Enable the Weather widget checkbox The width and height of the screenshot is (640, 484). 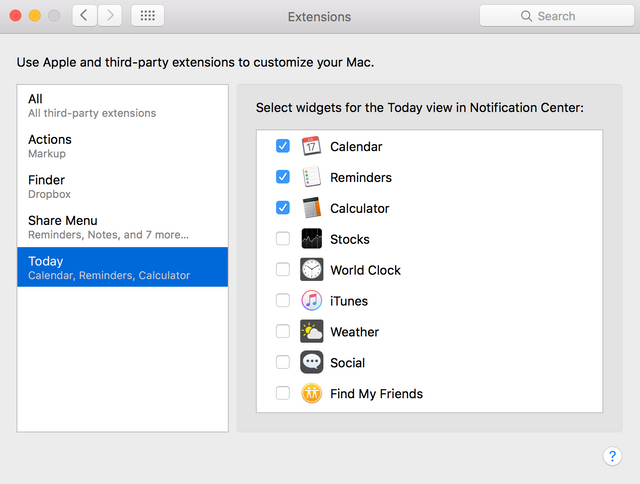coord(283,331)
